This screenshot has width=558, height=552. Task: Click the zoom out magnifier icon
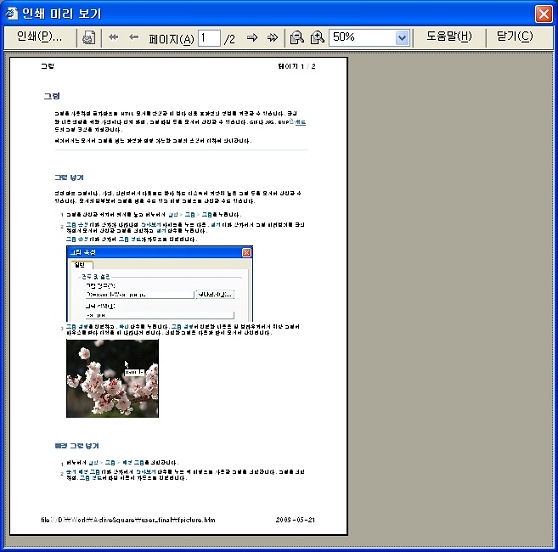point(296,37)
